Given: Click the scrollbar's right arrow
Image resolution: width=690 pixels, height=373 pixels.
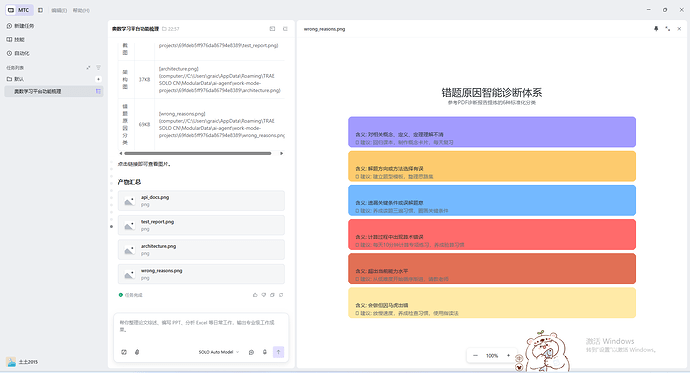Looking at the screenshot, I should click(282, 154).
